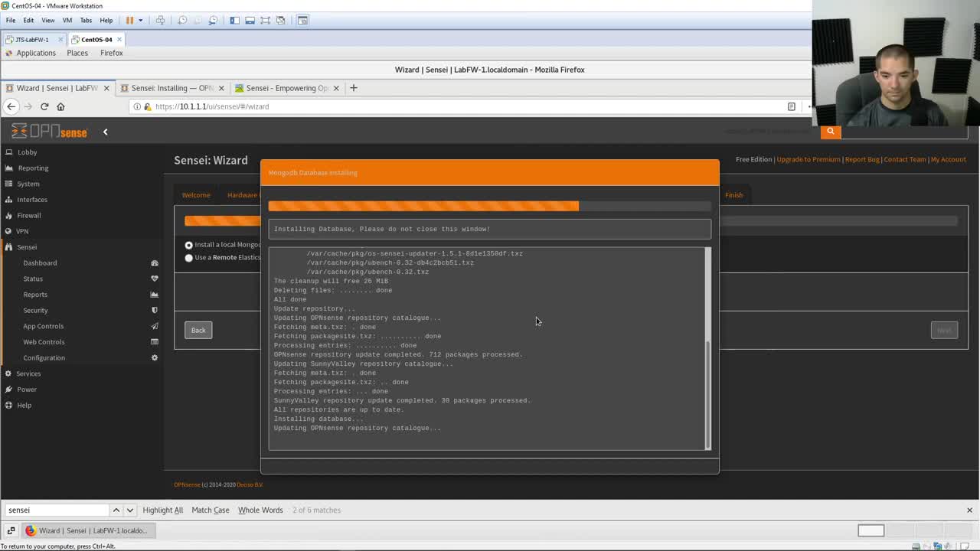Click the Security shield icon
Screen dimensions: 980x551
tap(154, 310)
